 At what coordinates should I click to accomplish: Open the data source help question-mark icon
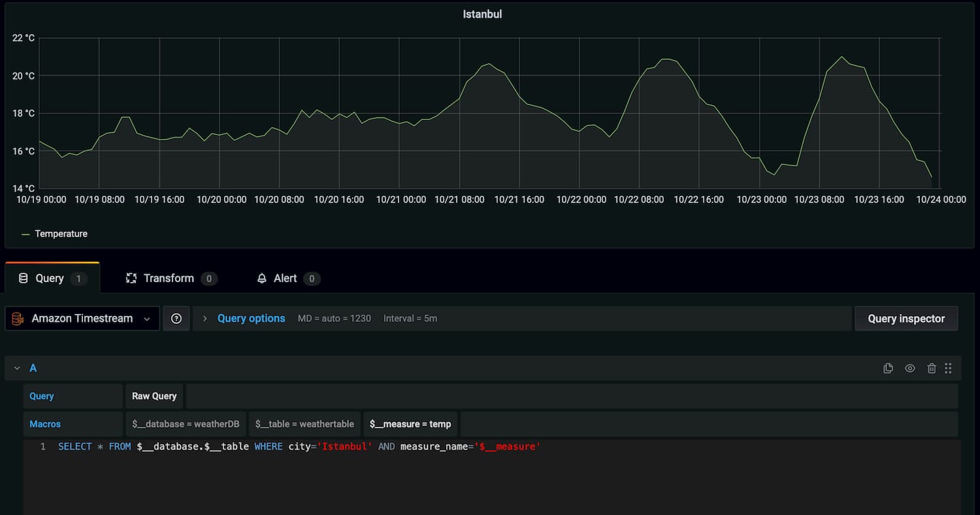coord(176,319)
